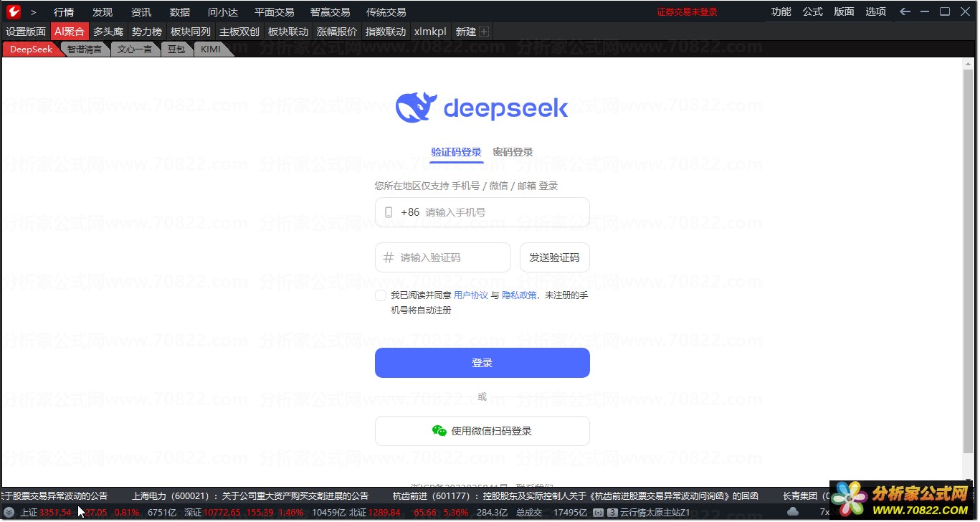Viewport: 980px width, 522px height.
Task: Open the 隐私政策 link
Action: [520, 295]
